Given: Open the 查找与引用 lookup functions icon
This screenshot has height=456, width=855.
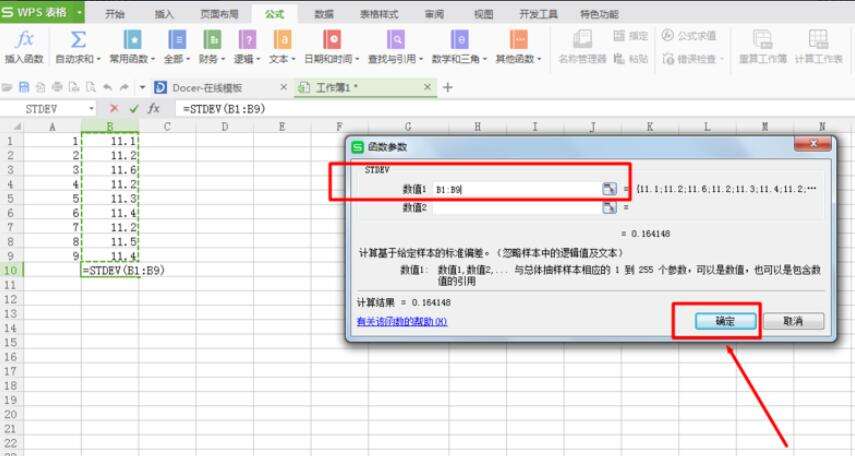Looking at the screenshot, I should (397, 39).
